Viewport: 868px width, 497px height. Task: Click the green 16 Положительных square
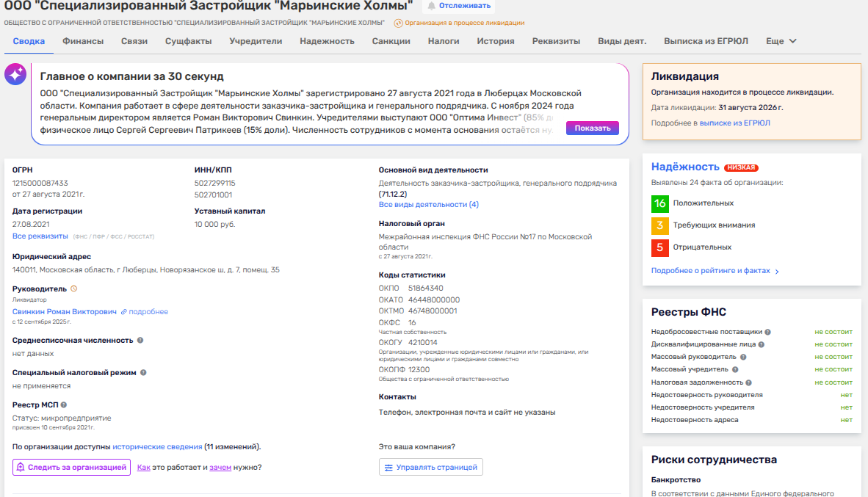pos(660,203)
